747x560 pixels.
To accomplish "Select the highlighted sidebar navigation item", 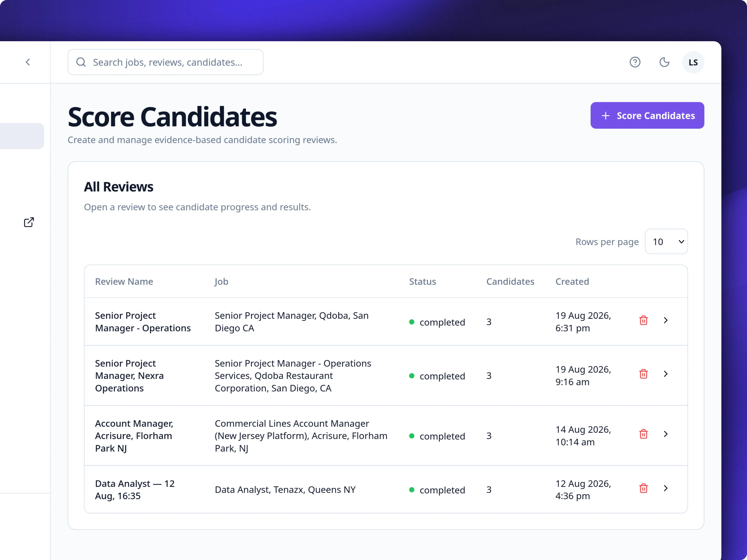I will 22,136.
